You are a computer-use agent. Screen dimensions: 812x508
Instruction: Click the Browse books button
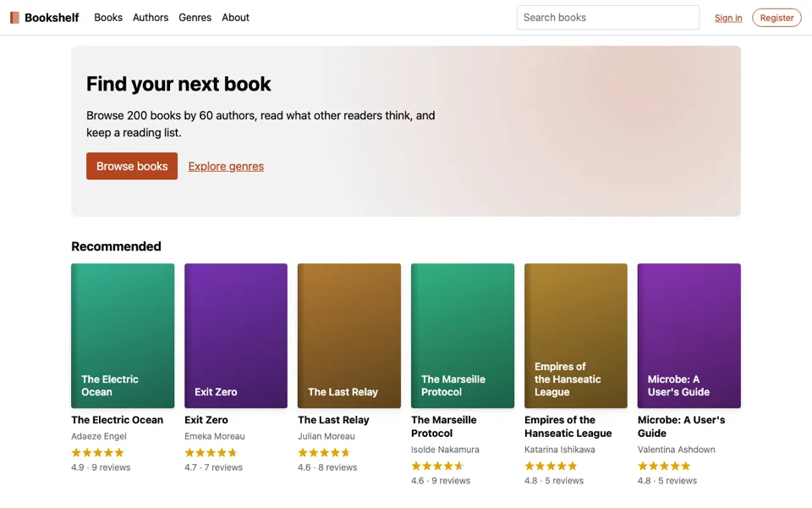click(132, 166)
